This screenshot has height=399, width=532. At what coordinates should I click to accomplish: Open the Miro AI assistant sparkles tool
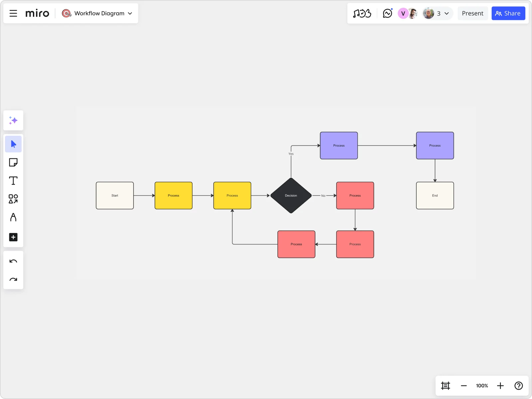pos(13,120)
